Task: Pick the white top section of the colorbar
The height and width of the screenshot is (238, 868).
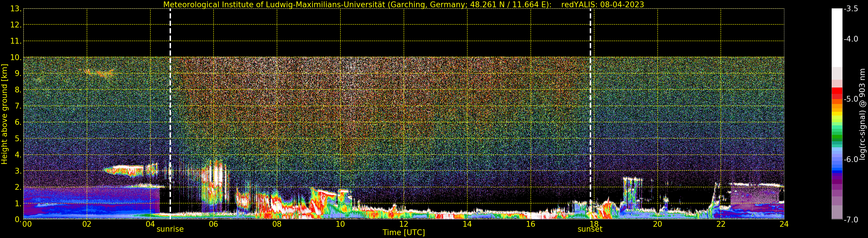Action: 837,38
